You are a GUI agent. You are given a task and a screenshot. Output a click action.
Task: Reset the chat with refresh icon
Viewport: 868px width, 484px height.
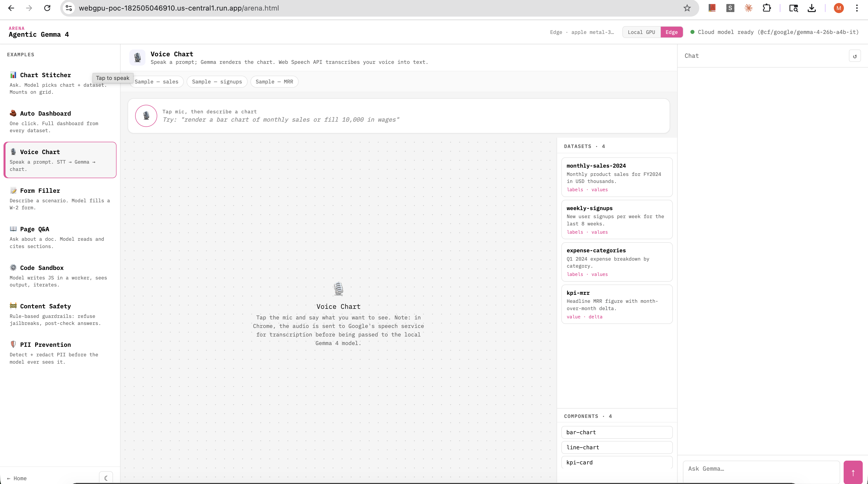[x=854, y=56]
